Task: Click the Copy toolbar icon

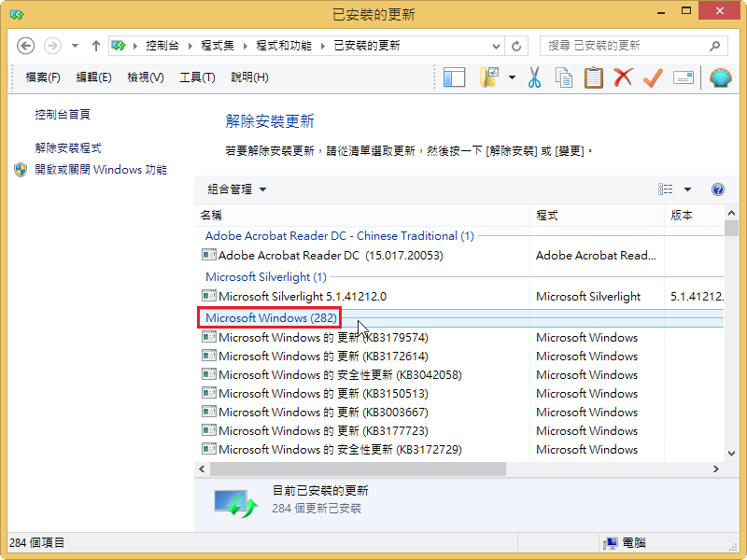Action: [x=564, y=77]
